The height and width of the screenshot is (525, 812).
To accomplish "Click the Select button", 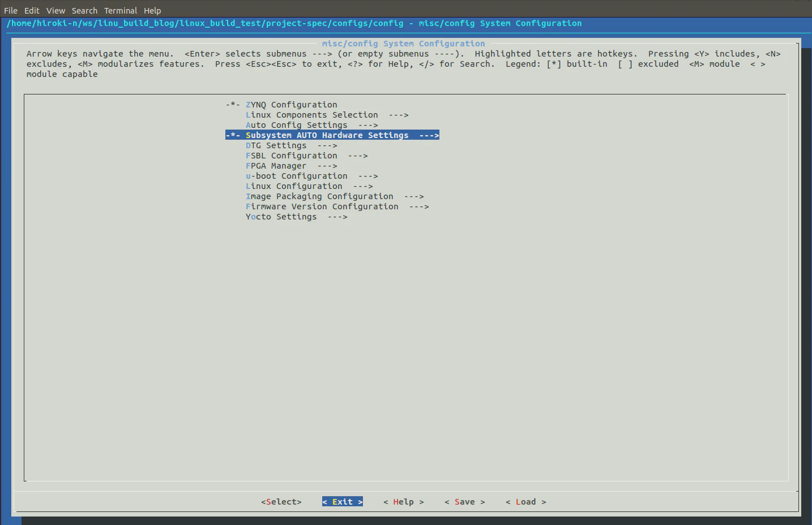I will tap(281, 502).
